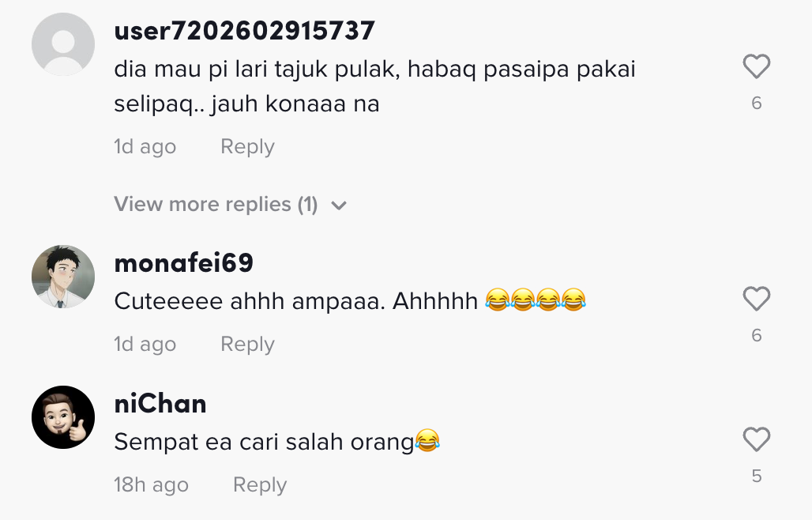The image size is (812, 520).
Task: Reply to monafei69's comment
Action: pyautogui.click(x=247, y=345)
